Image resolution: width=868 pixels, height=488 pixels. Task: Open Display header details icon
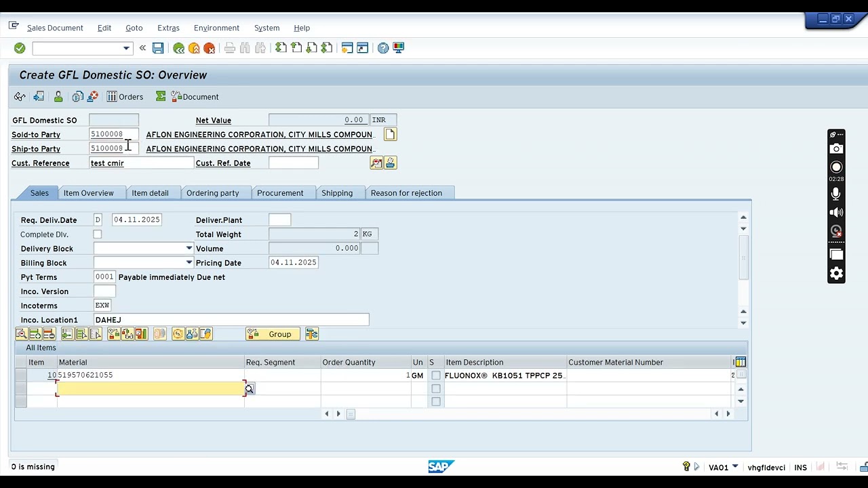(39, 97)
